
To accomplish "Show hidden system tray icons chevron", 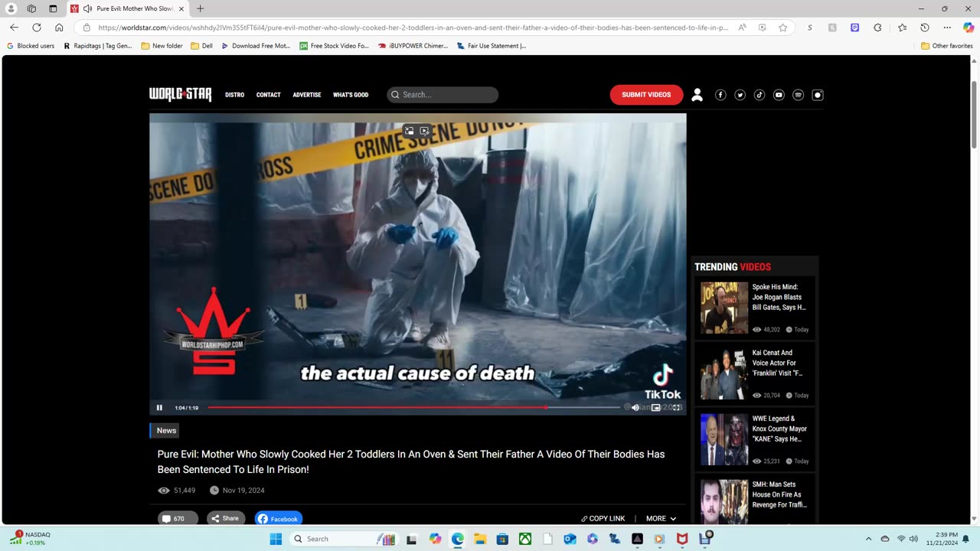I will point(868,539).
